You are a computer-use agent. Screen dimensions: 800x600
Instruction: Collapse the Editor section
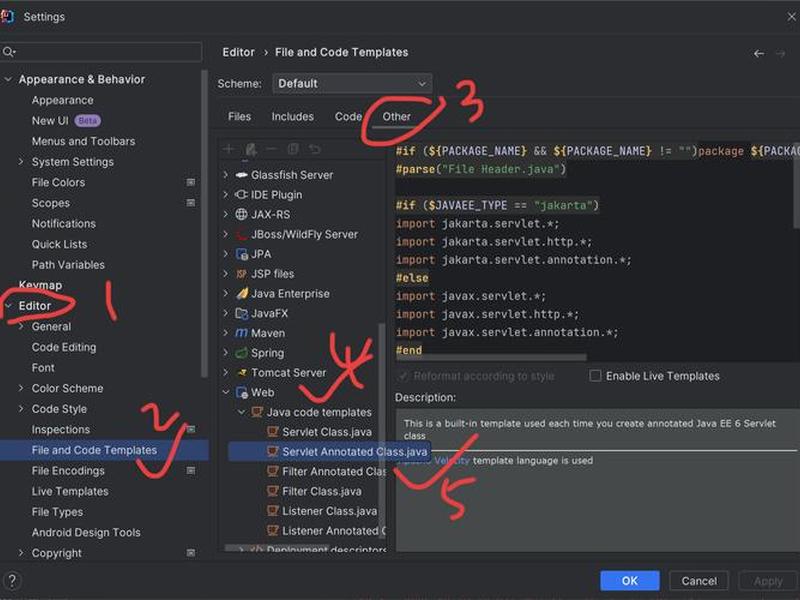pyautogui.click(x=8, y=306)
